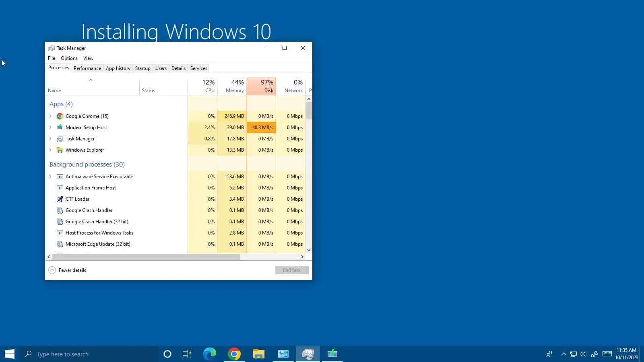Click the horizontal scrollbar left arrow
The image size is (644, 362).
tap(49, 257)
